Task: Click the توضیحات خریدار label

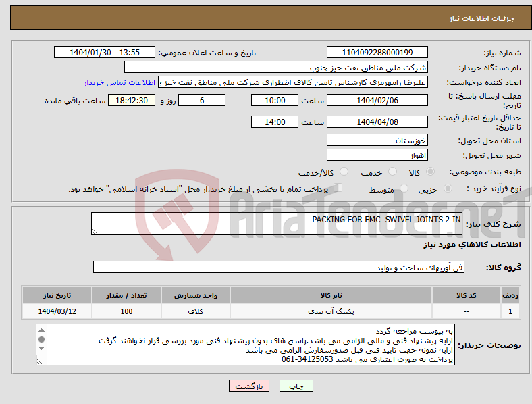Action: pos(489,345)
